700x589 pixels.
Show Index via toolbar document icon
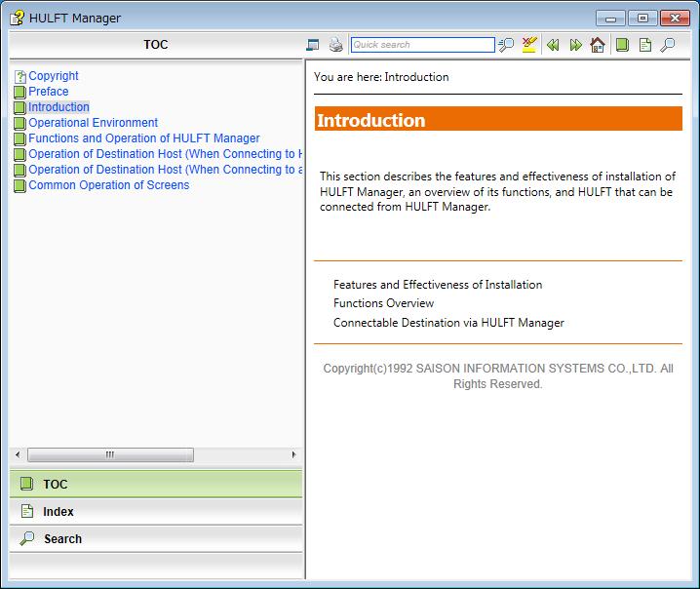tap(645, 45)
